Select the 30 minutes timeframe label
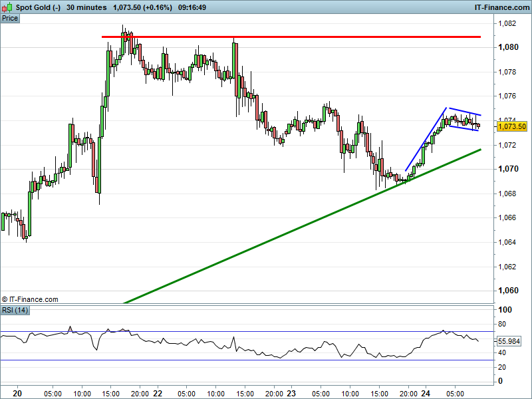The width and height of the screenshot is (532, 399). tap(86, 7)
